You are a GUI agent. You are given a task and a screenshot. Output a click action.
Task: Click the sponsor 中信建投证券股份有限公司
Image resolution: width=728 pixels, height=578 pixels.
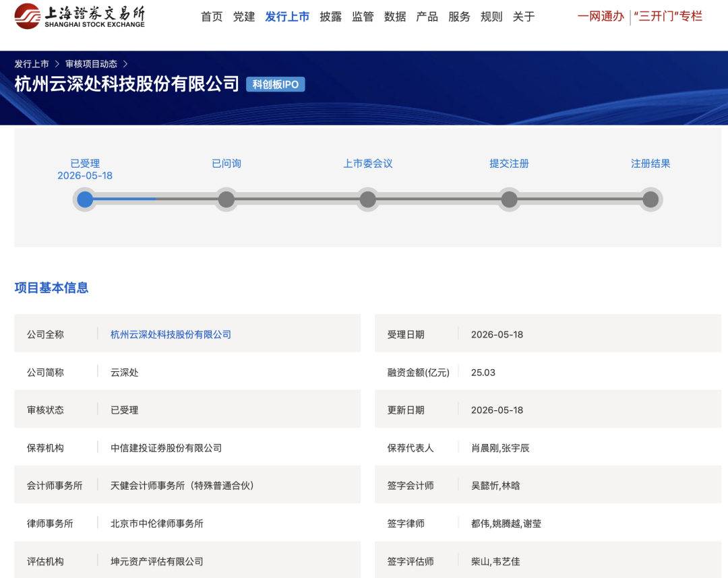click(166, 448)
